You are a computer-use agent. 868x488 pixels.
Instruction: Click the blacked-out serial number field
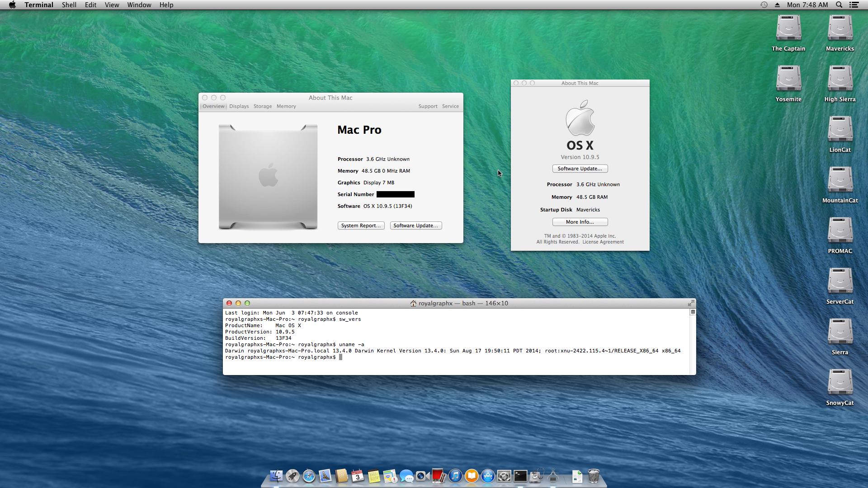[396, 194]
